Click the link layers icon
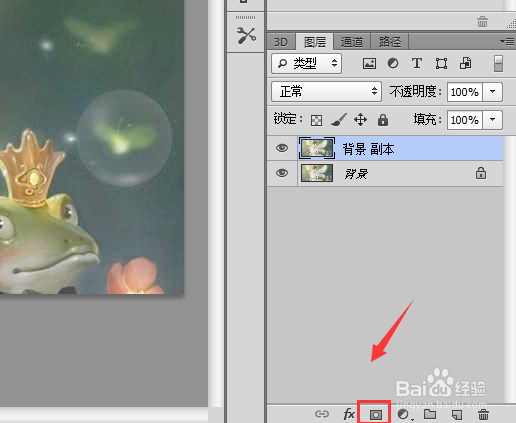This screenshot has height=423, width=516. [x=322, y=414]
